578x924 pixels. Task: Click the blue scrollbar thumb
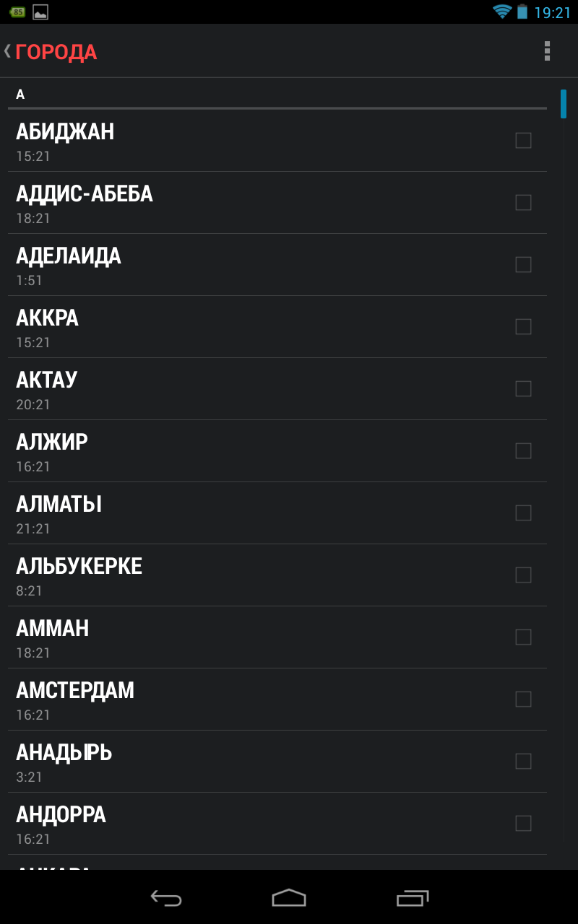(x=564, y=104)
